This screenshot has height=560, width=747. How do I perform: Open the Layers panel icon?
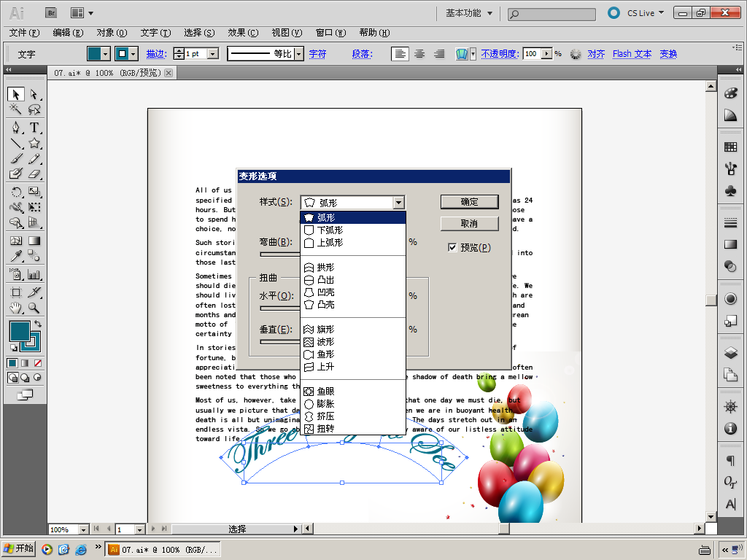[730, 352]
